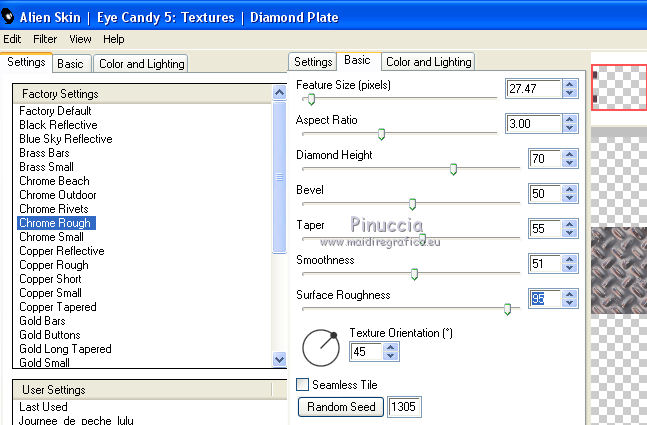
Task: Select the Gold Buttons preset
Action: 50,335
